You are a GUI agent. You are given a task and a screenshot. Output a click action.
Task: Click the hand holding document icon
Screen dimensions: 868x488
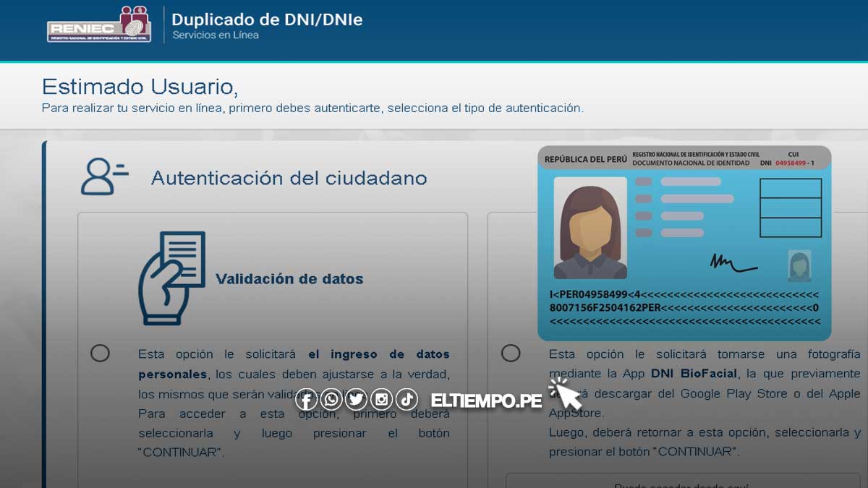coord(171,278)
